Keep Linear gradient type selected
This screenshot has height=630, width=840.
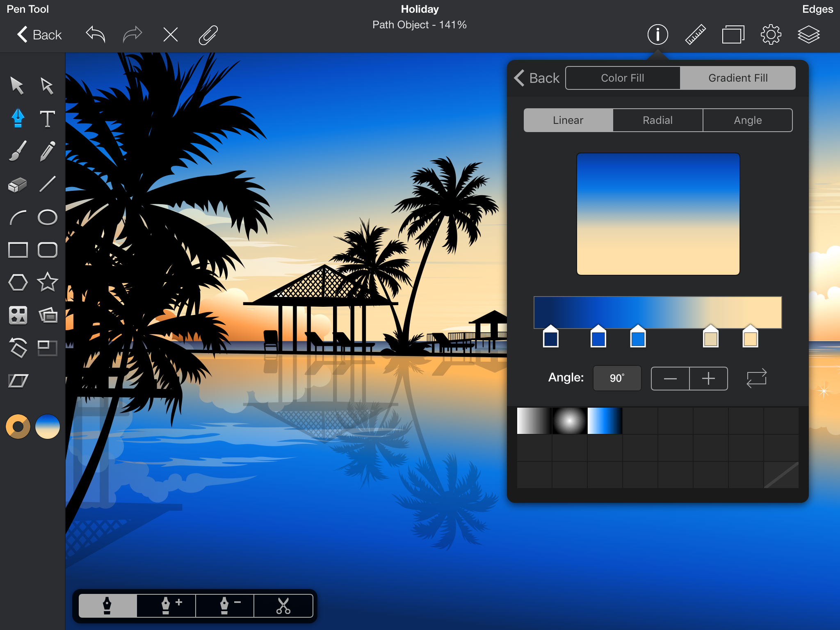pyautogui.click(x=568, y=120)
